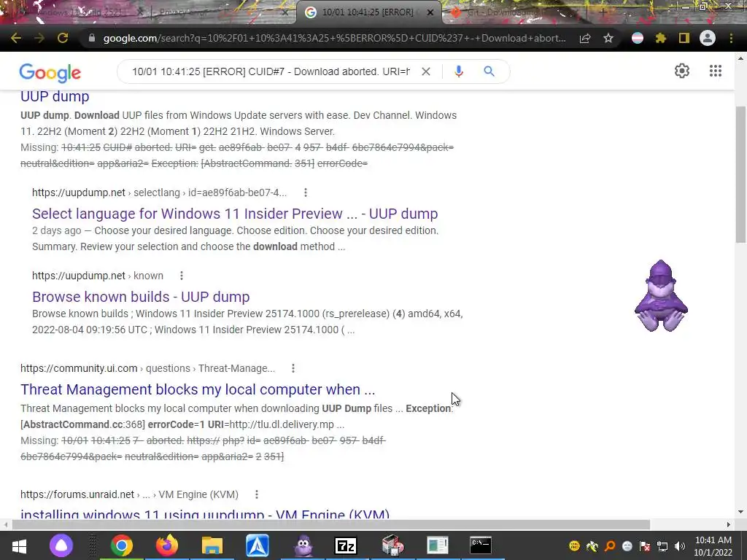Click inside the Google search text field
Screen dimensions: 747x560
click(271, 71)
